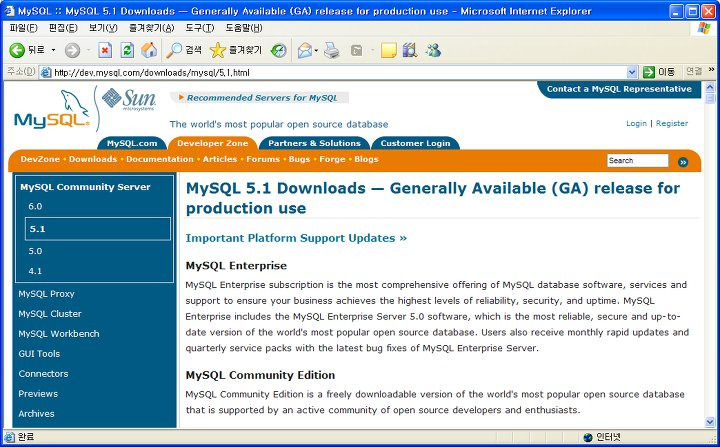Open the 편집(E) menu

[63, 28]
